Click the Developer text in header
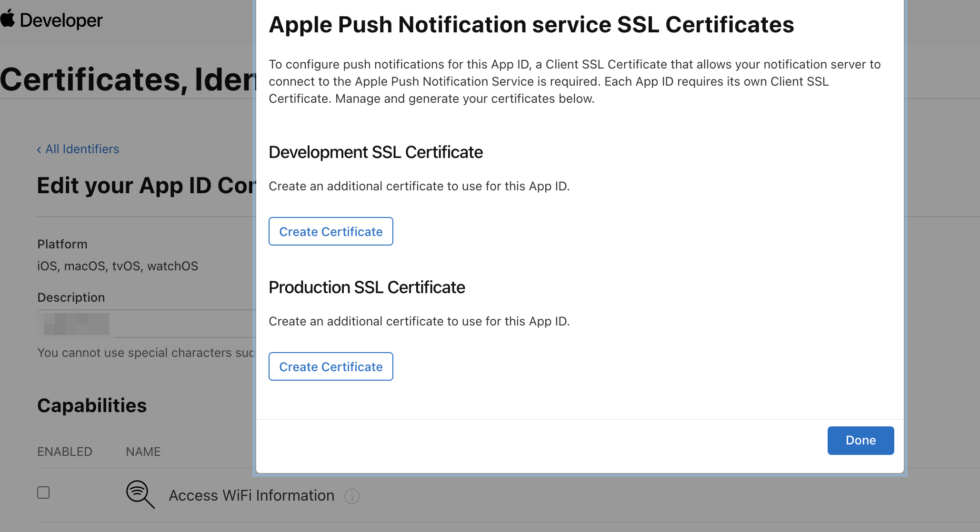 (61, 20)
